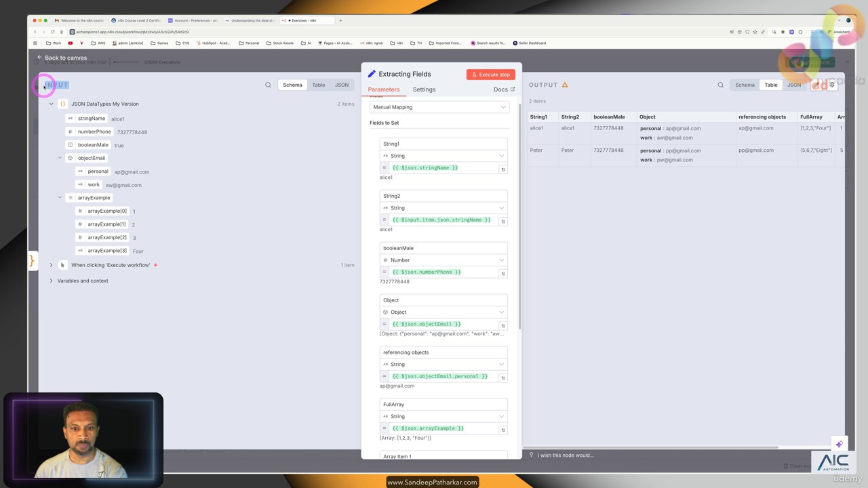Click the referencing objects column header
This screenshot has height=488, width=868.
762,117
